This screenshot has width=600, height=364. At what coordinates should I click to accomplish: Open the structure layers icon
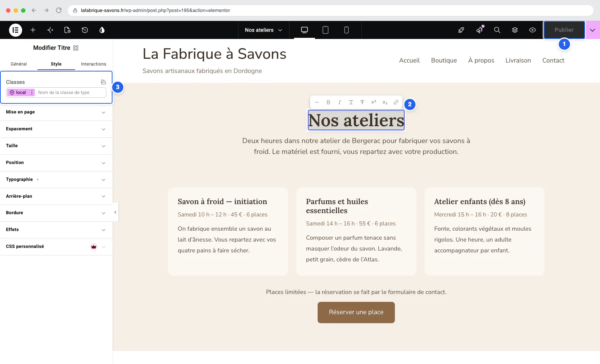[515, 30]
